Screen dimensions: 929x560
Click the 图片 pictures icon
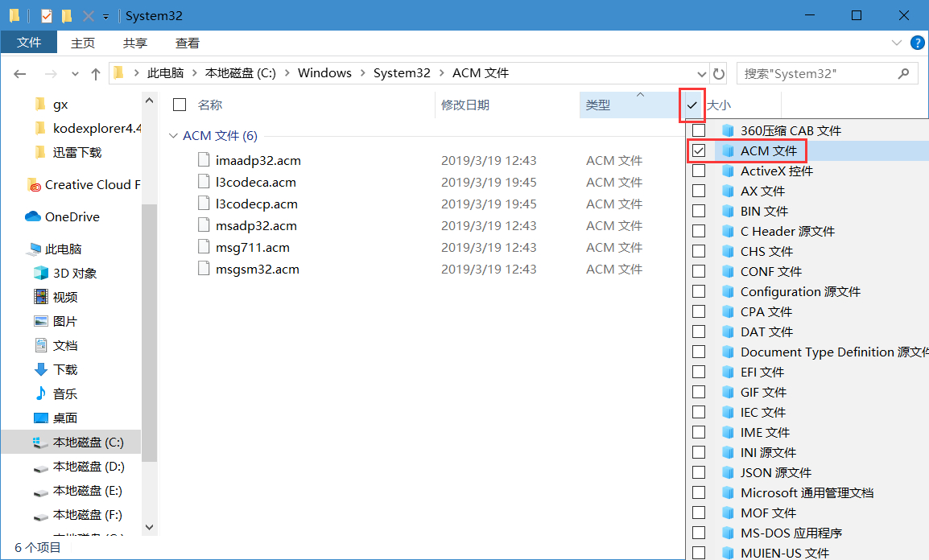tap(41, 322)
